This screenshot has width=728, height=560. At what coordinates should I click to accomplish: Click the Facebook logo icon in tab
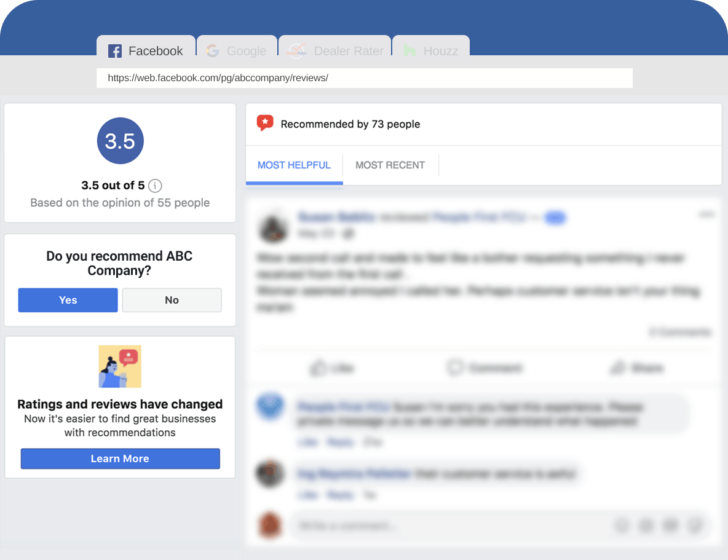coord(115,51)
